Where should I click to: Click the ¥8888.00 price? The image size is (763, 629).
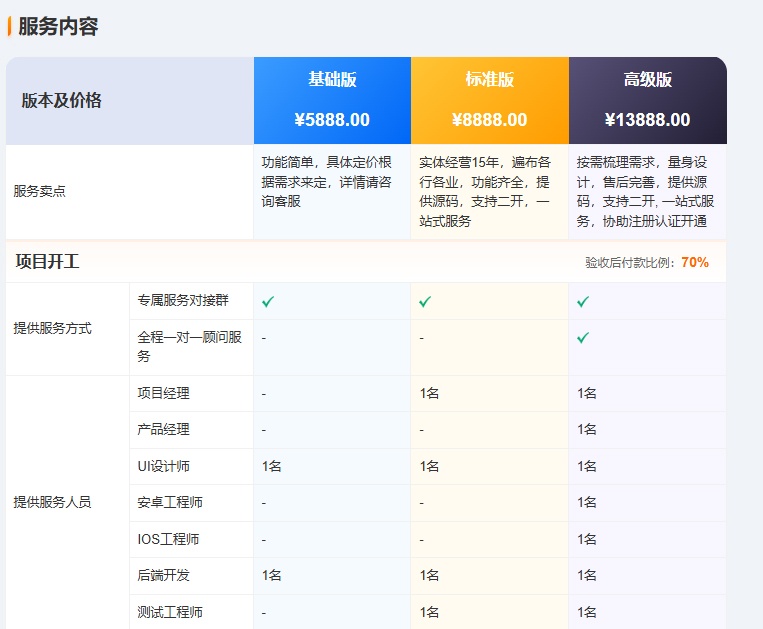pos(489,120)
